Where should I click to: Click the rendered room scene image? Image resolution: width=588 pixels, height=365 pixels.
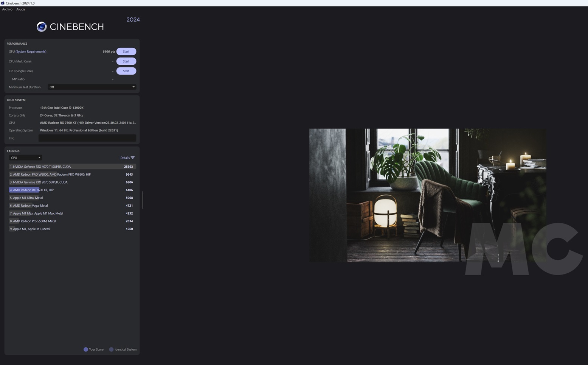tap(427, 195)
